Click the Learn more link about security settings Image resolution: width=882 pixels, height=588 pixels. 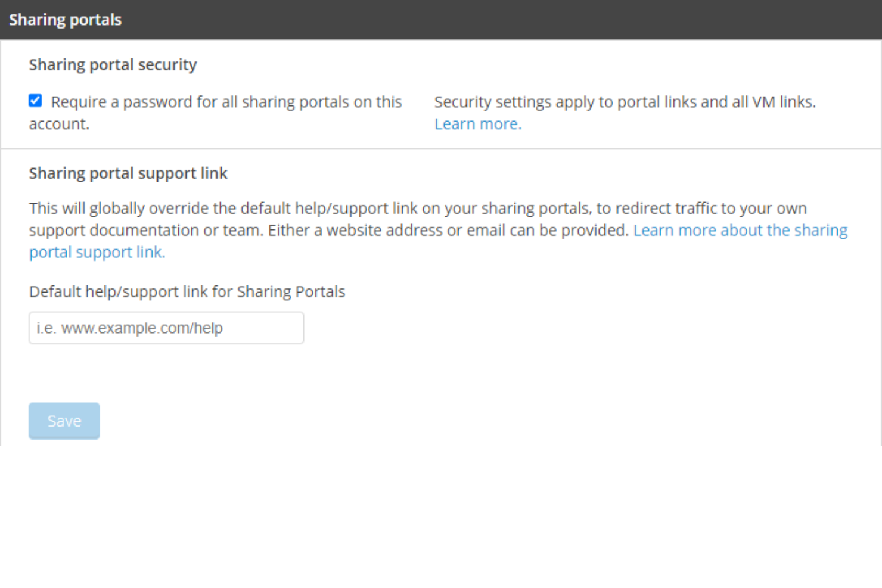[x=477, y=123]
